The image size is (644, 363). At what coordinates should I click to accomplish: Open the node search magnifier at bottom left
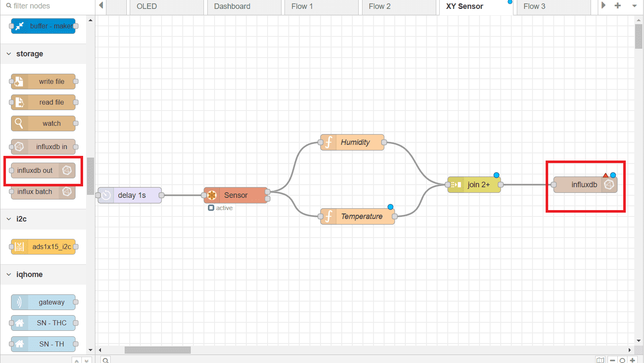[x=105, y=359]
